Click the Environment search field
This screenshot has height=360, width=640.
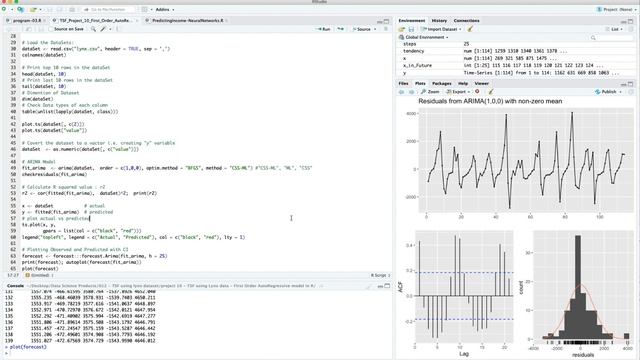pos(611,37)
